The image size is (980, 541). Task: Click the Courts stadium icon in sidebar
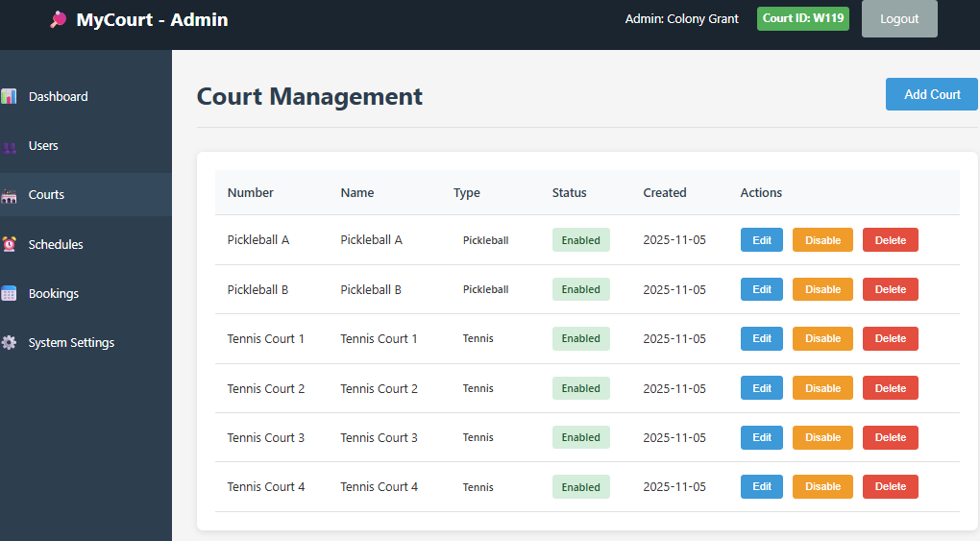click(x=9, y=196)
